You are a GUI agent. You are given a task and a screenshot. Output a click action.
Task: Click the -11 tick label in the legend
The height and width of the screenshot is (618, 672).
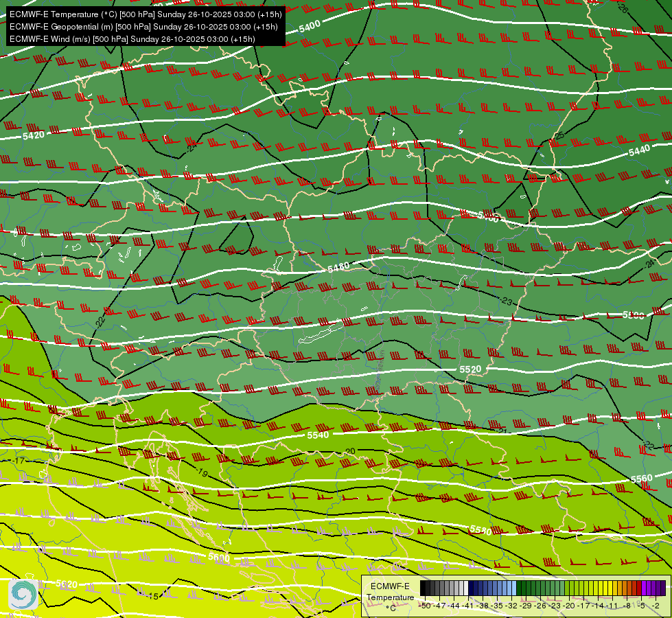(x=612, y=606)
